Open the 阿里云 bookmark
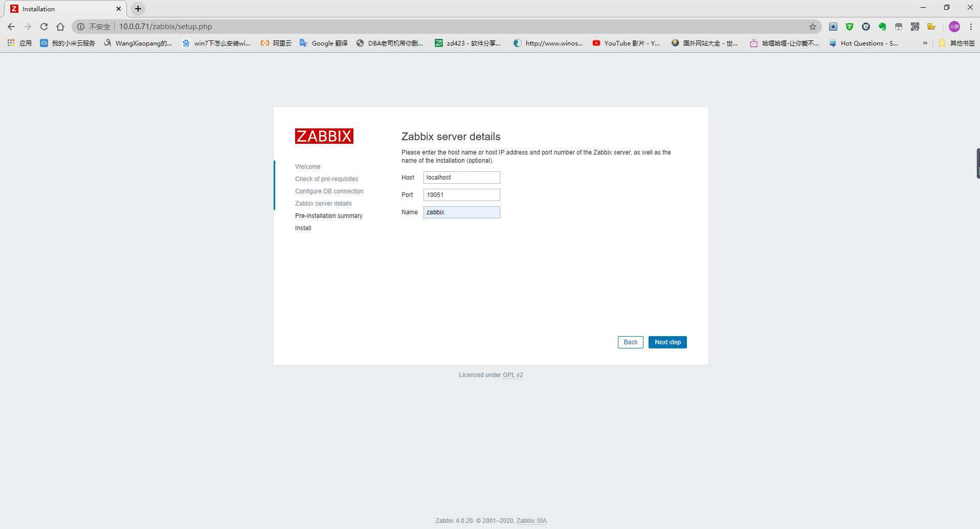Screen dimensions: 980x529 (x=276, y=43)
